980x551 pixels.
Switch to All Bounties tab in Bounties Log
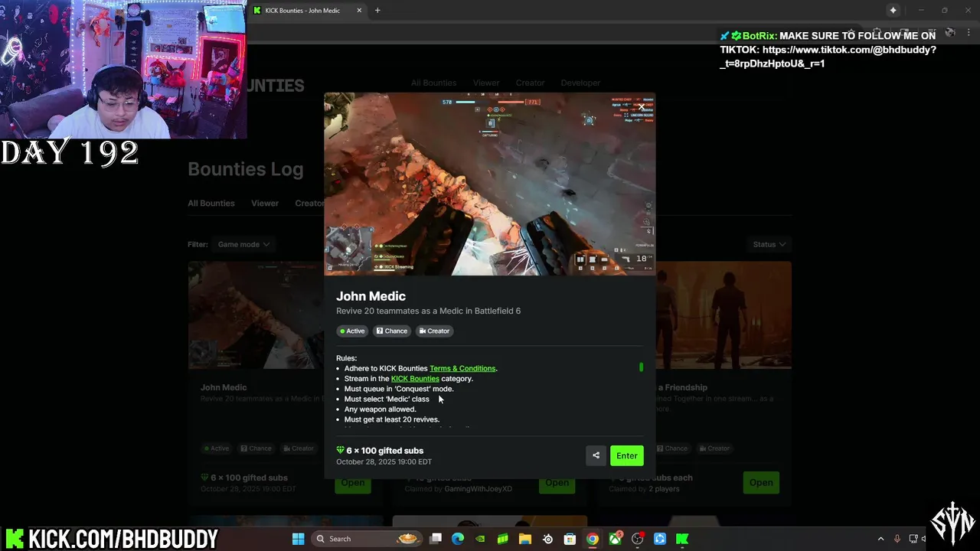tap(211, 203)
